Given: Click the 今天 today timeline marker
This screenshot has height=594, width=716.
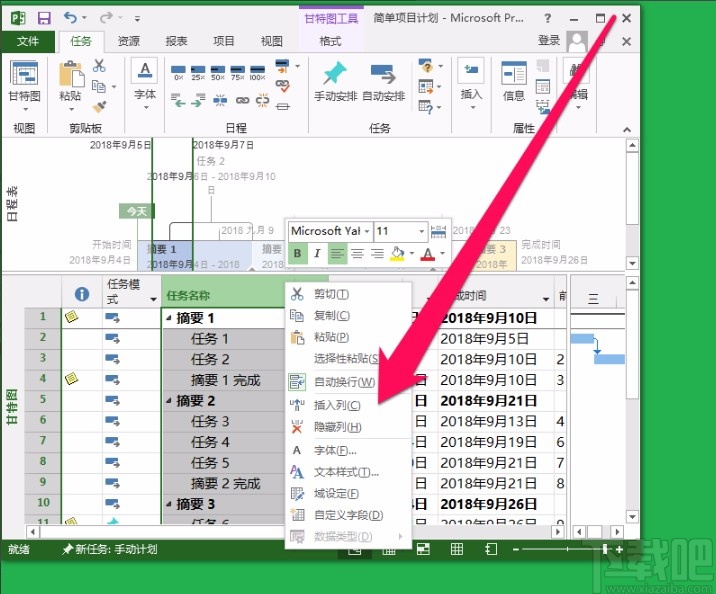Looking at the screenshot, I should click(x=137, y=211).
